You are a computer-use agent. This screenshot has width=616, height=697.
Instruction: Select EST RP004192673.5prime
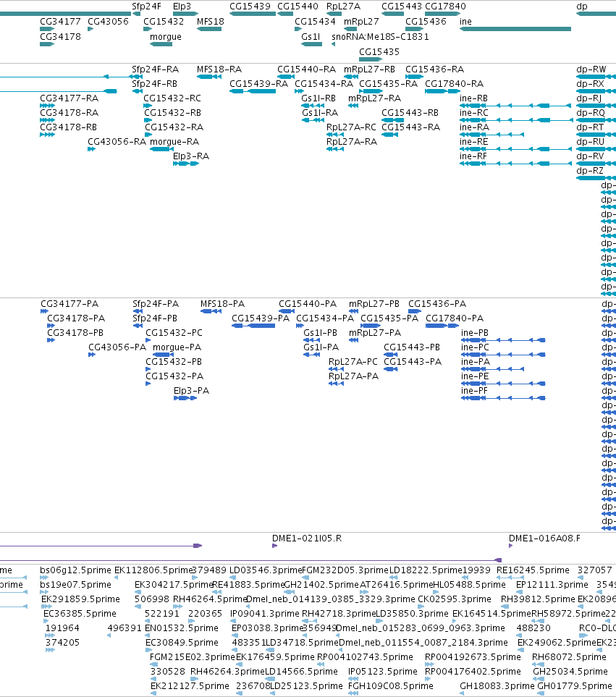(473, 657)
